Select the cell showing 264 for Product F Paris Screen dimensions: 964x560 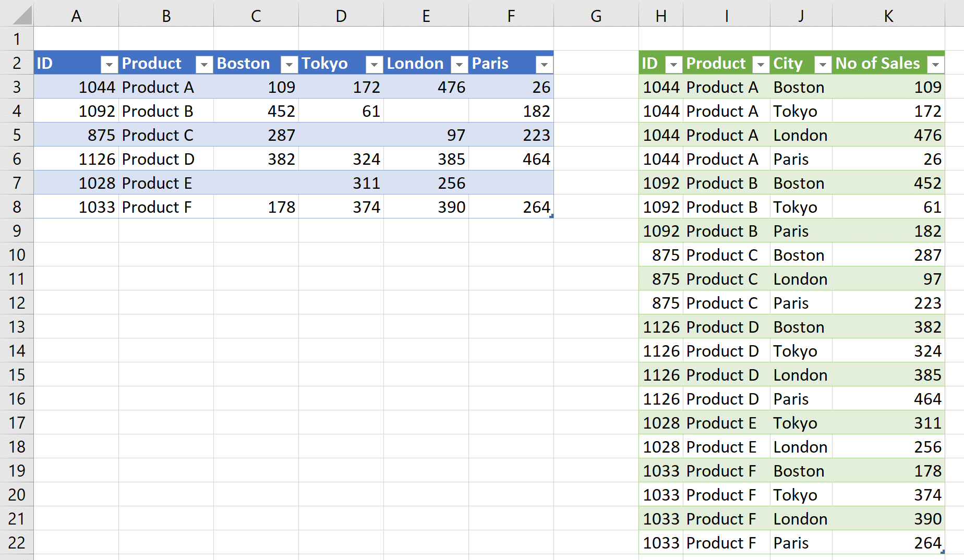click(888, 542)
